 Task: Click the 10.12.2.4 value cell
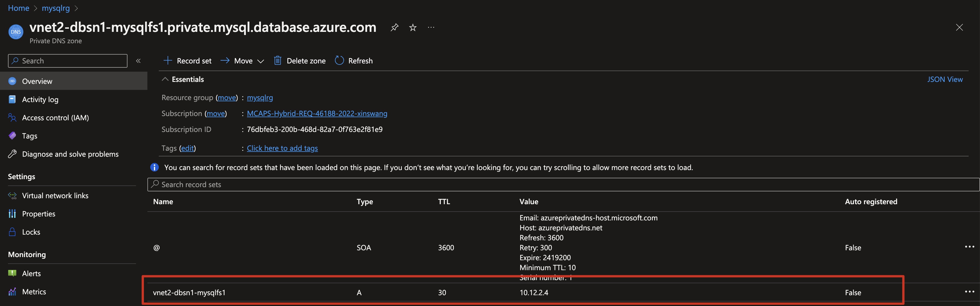point(534,292)
